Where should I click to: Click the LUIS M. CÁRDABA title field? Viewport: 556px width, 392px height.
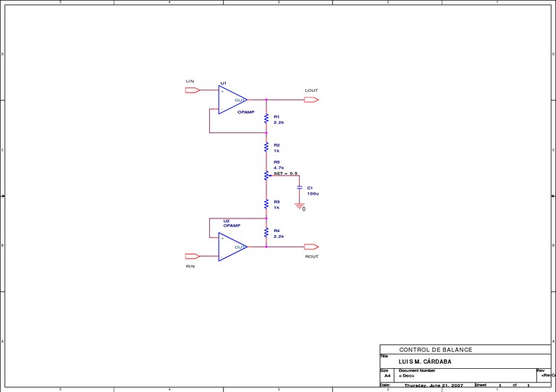click(425, 362)
